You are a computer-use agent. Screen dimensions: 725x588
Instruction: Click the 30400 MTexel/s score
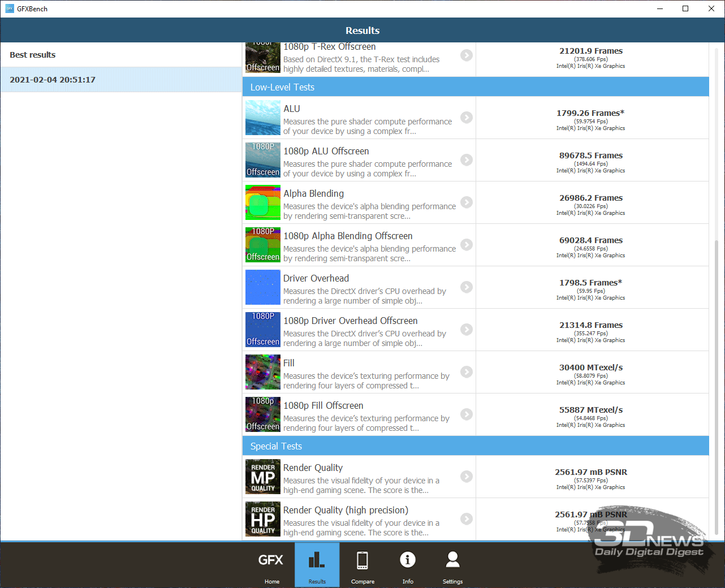(x=591, y=367)
